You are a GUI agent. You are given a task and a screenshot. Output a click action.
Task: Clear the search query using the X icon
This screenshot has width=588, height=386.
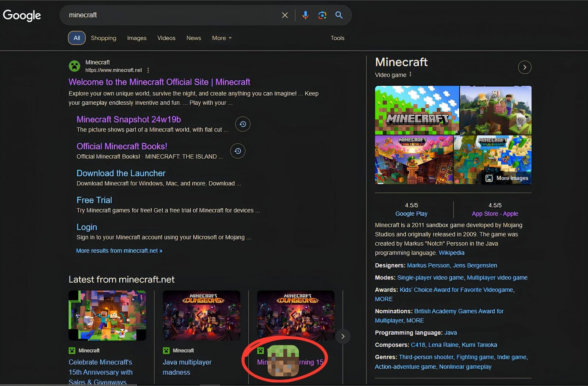(285, 15)
